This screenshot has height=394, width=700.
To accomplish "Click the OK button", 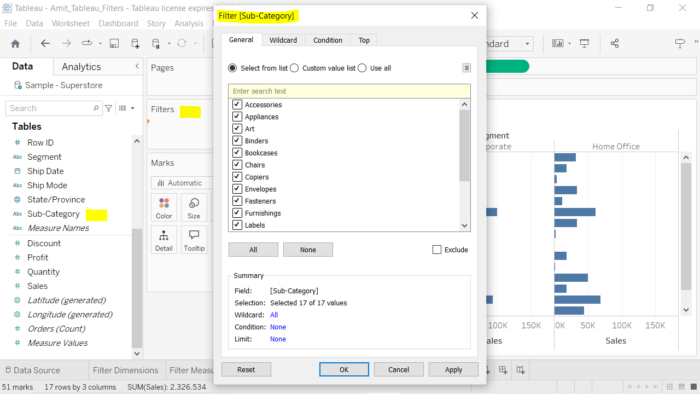I will click(x=344, y=369).
